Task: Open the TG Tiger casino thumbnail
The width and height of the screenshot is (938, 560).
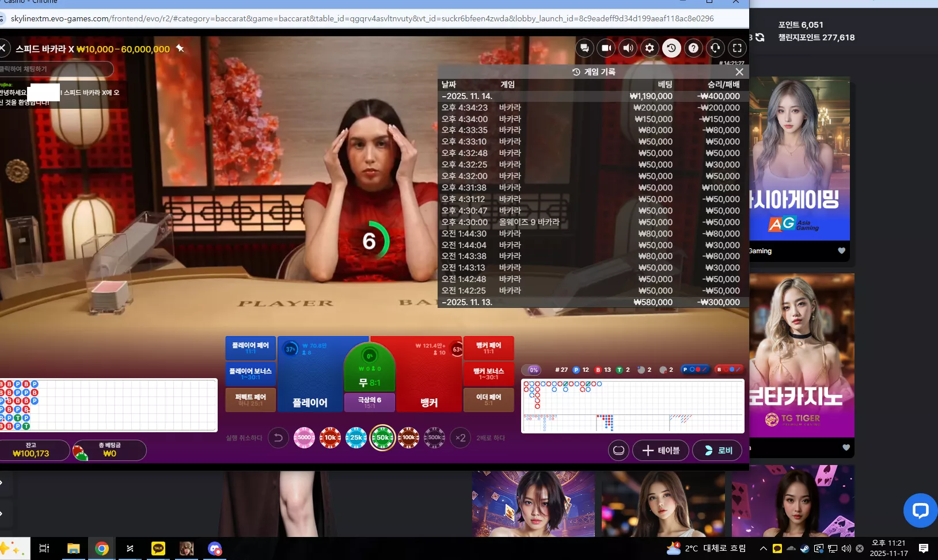Action: 802,356
